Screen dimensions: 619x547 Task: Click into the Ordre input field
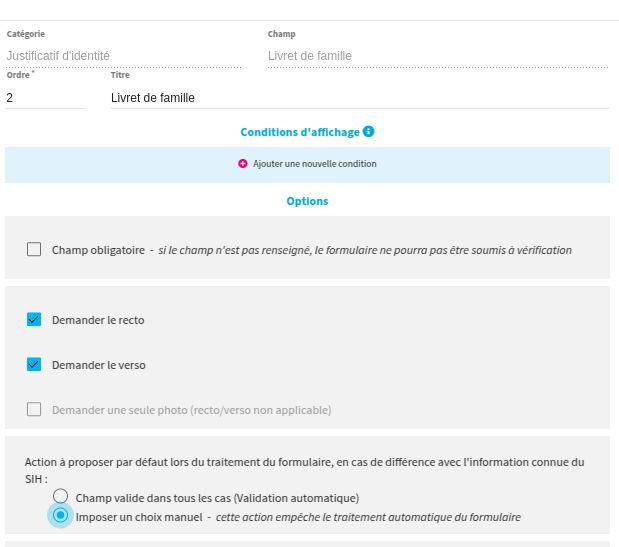pyautogui.click(x=45, y=98)
